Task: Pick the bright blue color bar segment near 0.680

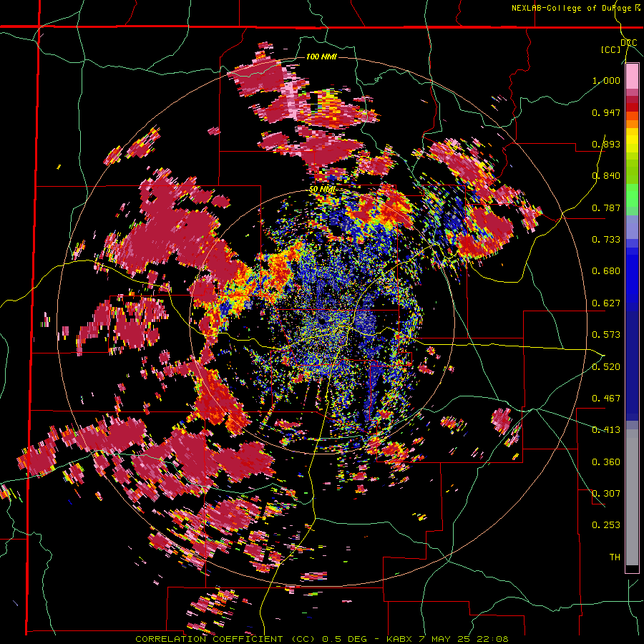Action: 632,275
